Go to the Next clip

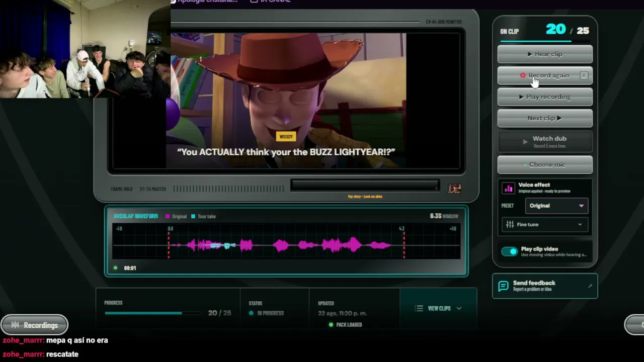coord(545,118)
